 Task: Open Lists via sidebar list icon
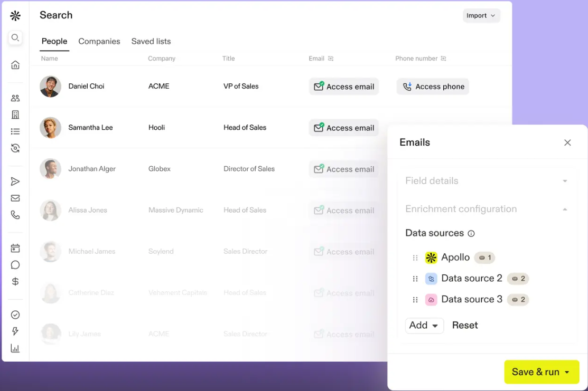(15, 131)
